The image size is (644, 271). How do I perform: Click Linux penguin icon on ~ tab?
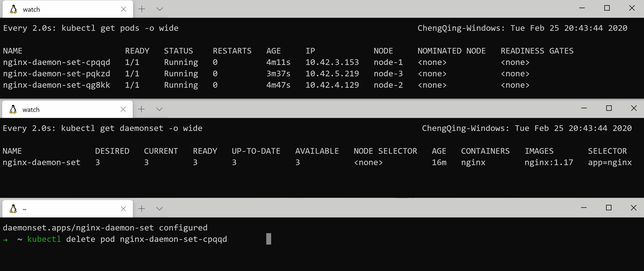click(x=13, y=209)
